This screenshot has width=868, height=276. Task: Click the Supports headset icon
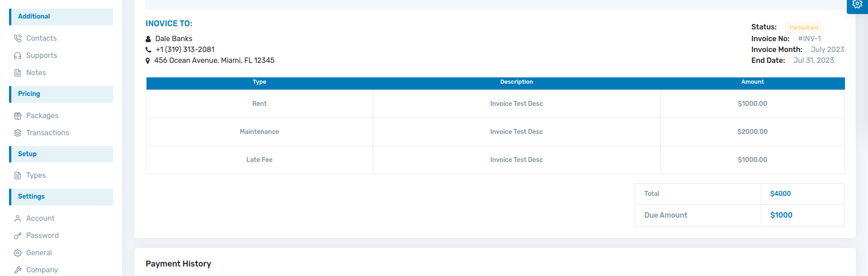point(18,56)
